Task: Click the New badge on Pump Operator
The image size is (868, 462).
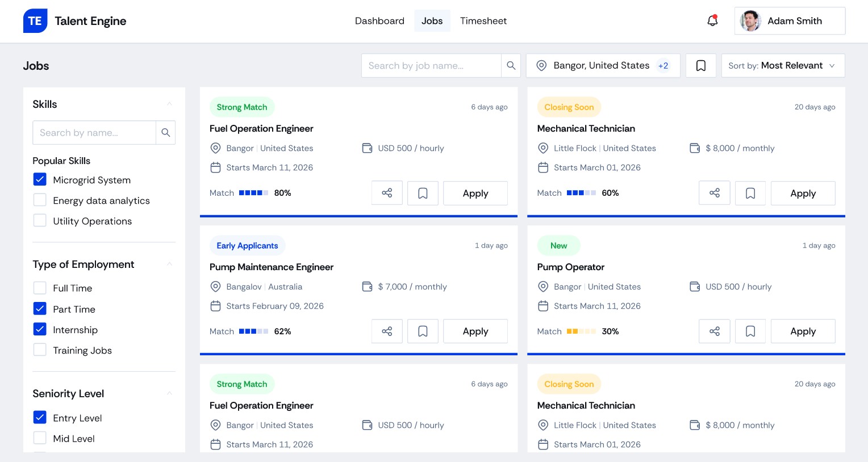Action: pyautogui.click(x=559, y=245)
